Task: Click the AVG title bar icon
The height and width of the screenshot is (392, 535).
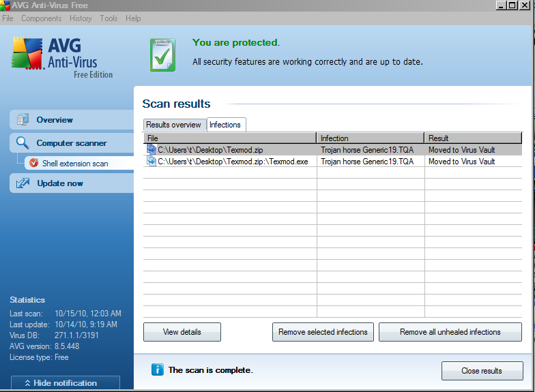Action: (5, 5)
